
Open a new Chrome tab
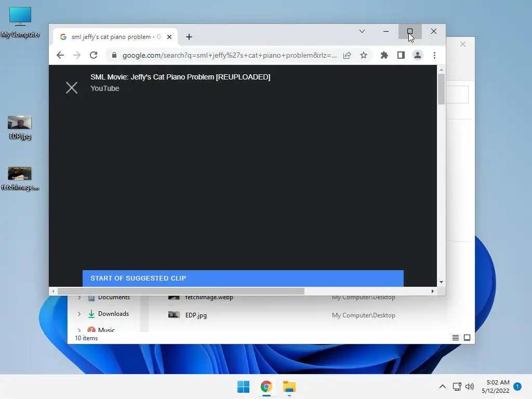tap(189, 37)
